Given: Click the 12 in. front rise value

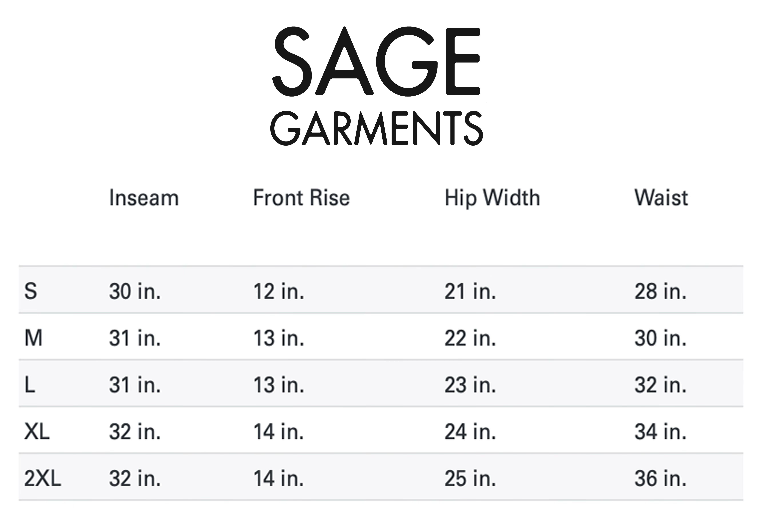Looking at the screenshot, I should coord(279,292).
